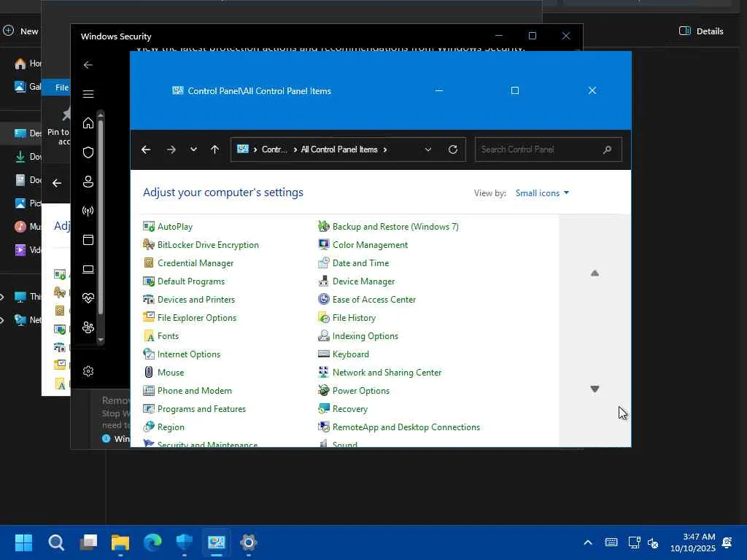Image resolution: width=747 pixels, height=560 pixels.
Task: Go up one level in Control Panel
Action: pos(215,149)
